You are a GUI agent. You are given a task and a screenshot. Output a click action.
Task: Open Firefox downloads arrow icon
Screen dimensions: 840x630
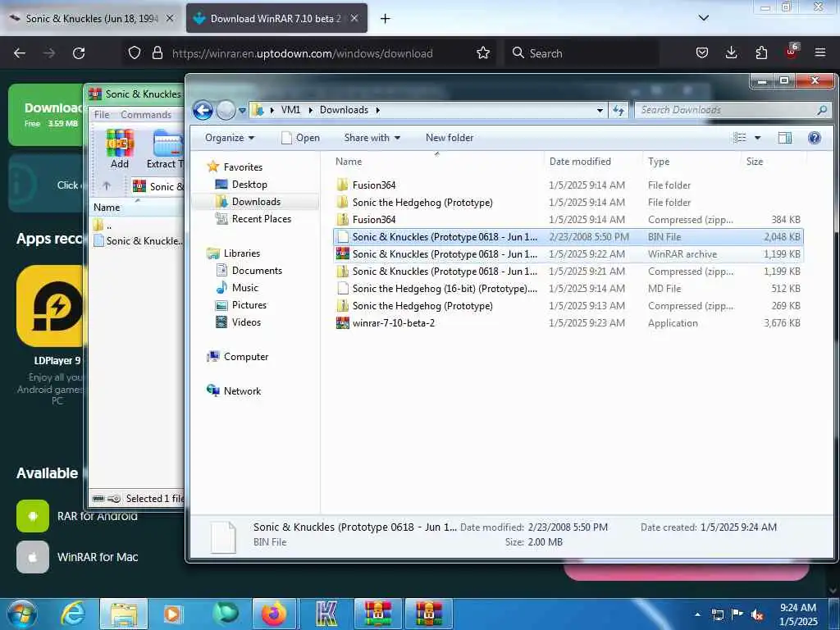tap(731, 52)
